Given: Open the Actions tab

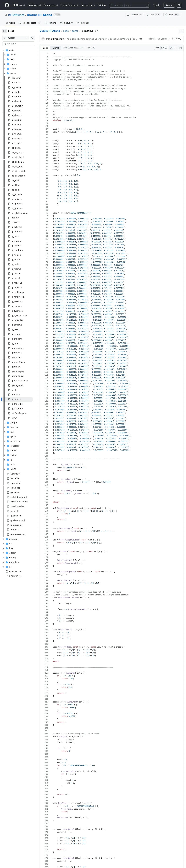Looking at the screenshot, I should tap(50, 23).
